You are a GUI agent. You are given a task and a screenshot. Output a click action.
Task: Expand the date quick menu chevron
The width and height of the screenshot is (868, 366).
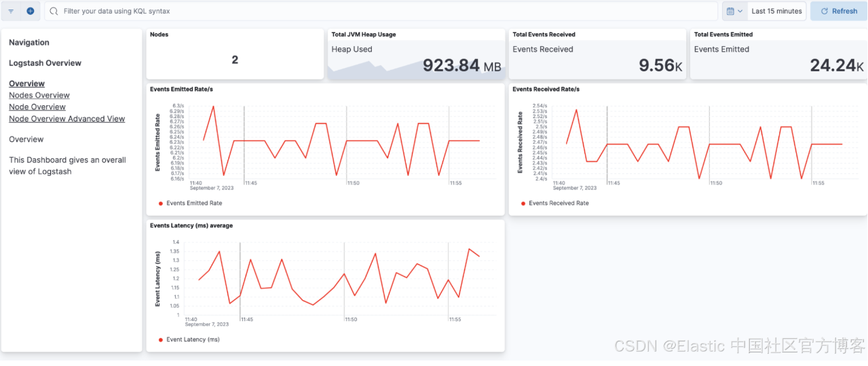click(x=740, y=11)
